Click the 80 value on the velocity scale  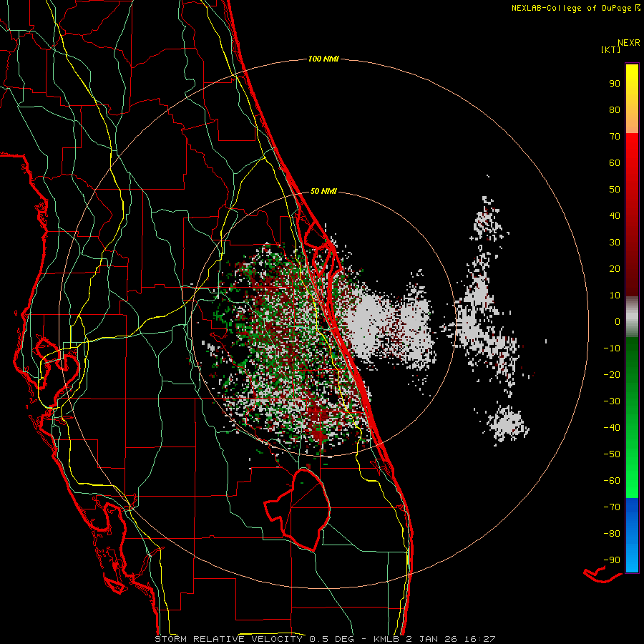point(615,109)
